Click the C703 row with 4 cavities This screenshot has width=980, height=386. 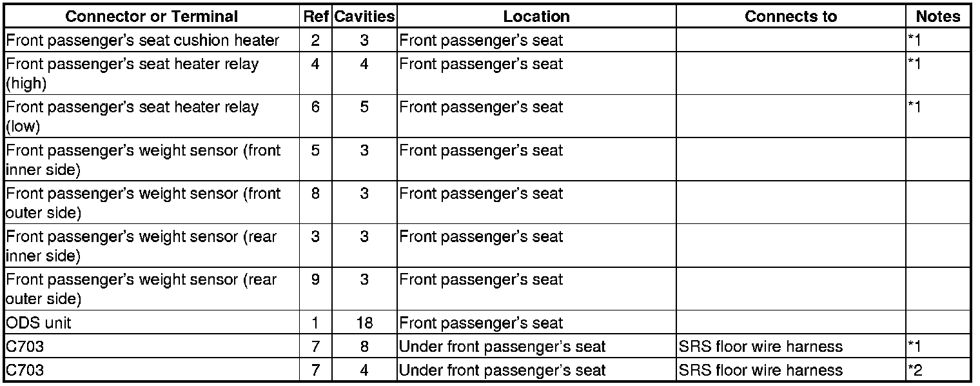point(487,370)
